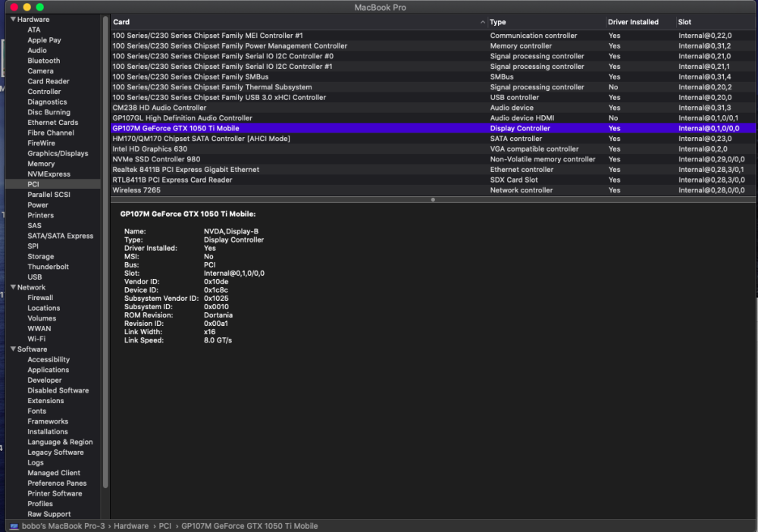This screenshot has width=758, height=532.
Task: Select ATA in the sidebar
Action: click(34, 30)
